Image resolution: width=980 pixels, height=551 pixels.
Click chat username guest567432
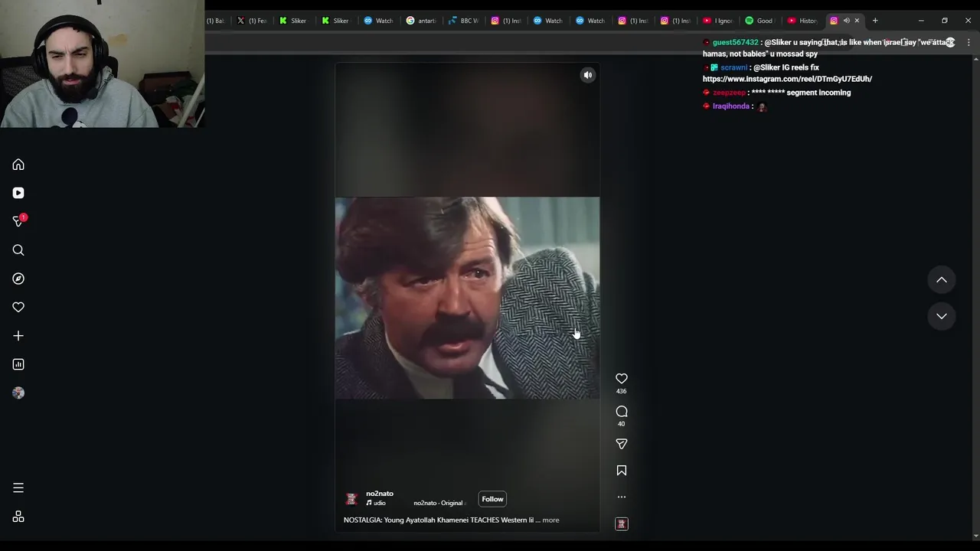(735, 43)
